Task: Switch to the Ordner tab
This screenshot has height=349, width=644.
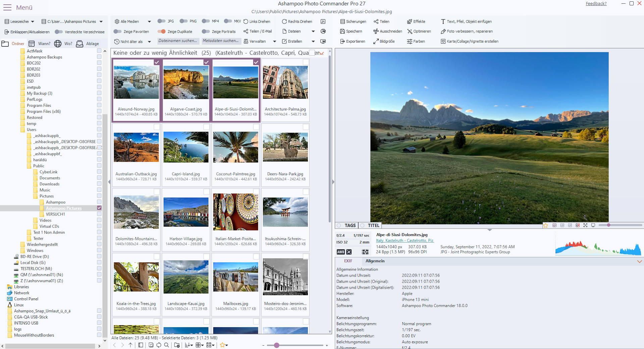Action: 13,44
